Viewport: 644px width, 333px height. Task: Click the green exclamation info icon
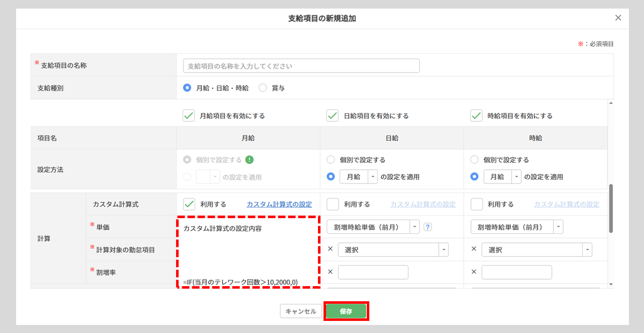tap(249, 160)
